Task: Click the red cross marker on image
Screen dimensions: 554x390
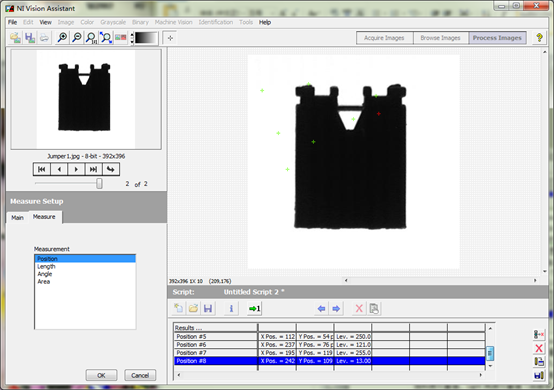Action: coord(378,114)
